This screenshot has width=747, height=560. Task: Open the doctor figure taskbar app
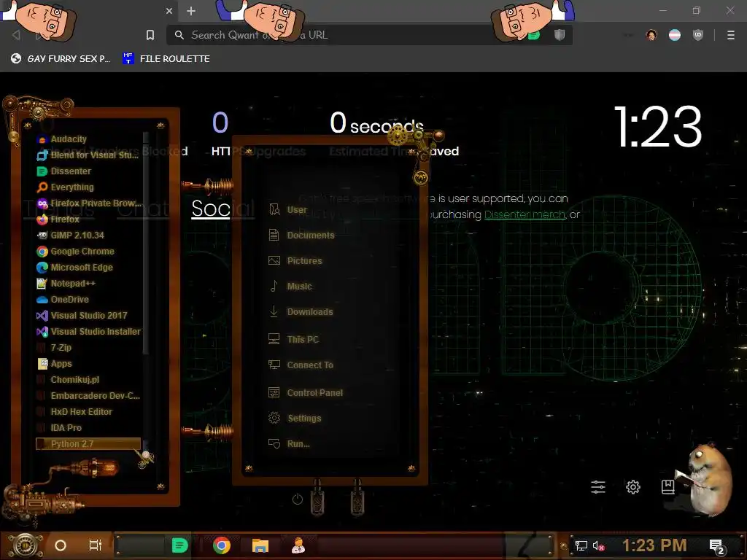(x=298, y=545)
